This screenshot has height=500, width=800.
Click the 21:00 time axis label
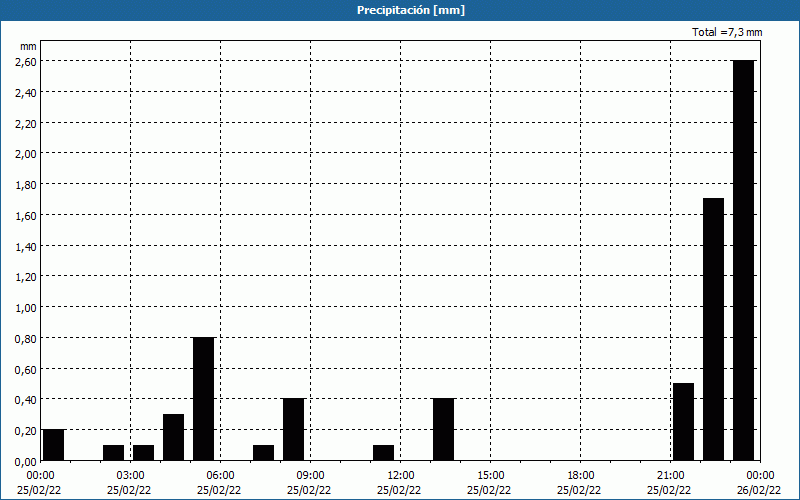click(x=671, y=476)
